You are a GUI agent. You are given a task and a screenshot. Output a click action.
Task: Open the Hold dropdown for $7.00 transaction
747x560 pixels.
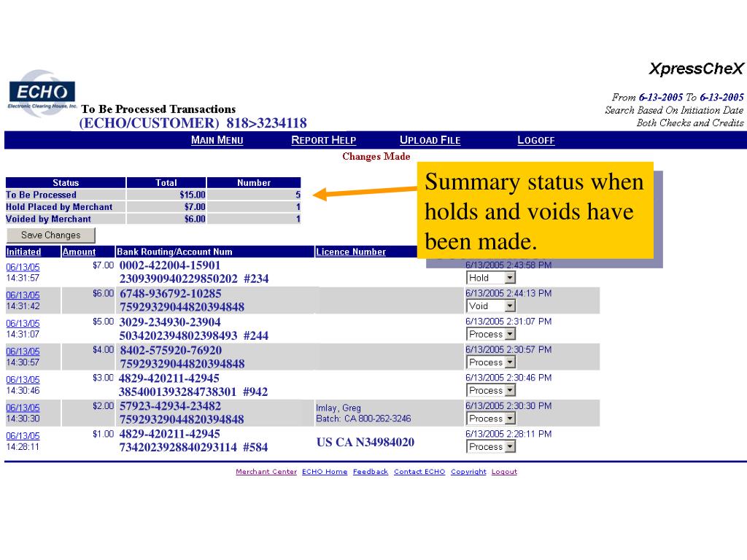tap(491, 278)
